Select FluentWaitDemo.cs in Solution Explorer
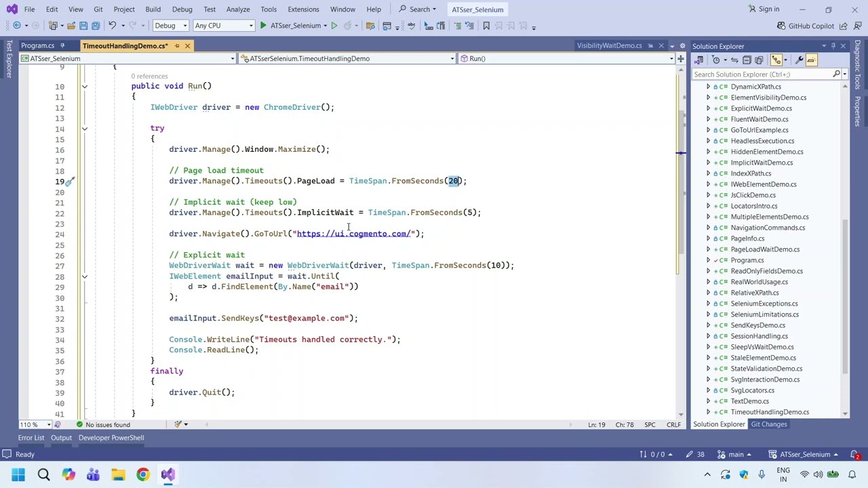 tap(759, 119)
